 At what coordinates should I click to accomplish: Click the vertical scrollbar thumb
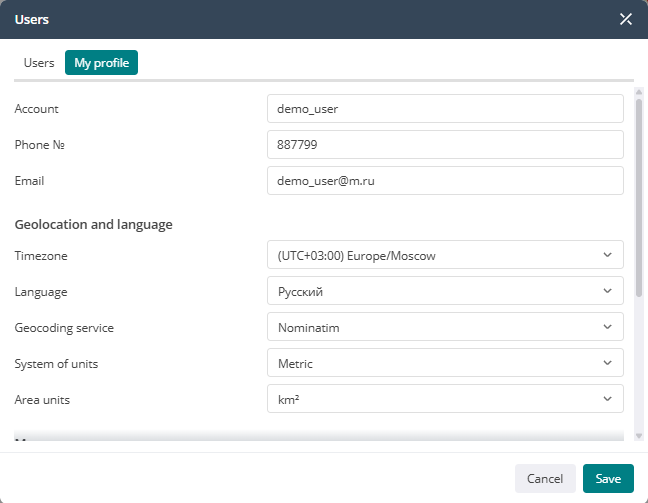point(639,198)
